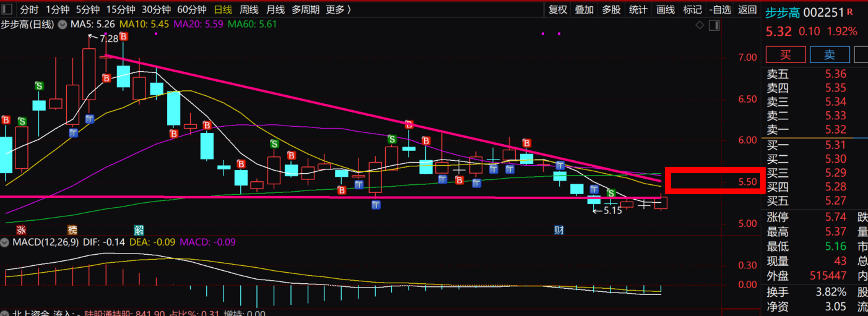
Task: Expand the MACD indicator dropdown arrow
Action: tap(5, 242)
